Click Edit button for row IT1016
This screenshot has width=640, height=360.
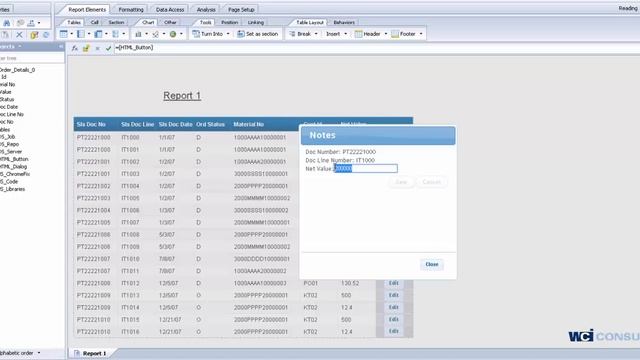pyautogui.click(x=393, y=331)
